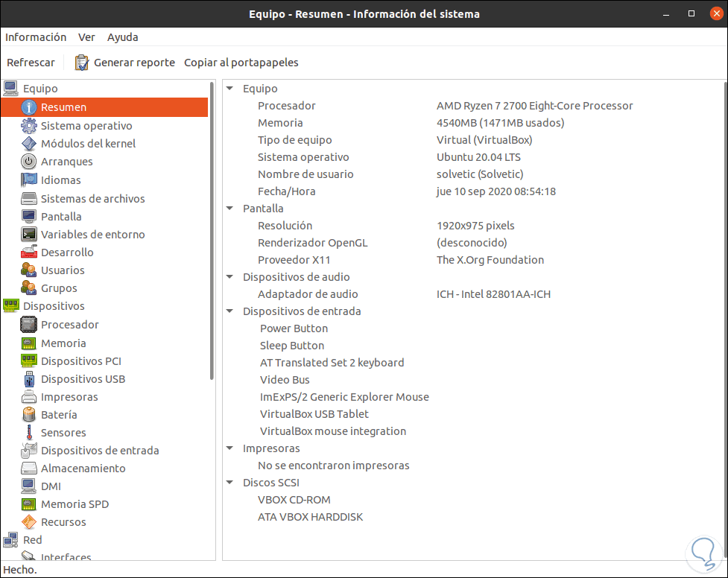Collapse the Dispositivos de entrada group
The image size is (728, 578).
click(x=231, y=311)
